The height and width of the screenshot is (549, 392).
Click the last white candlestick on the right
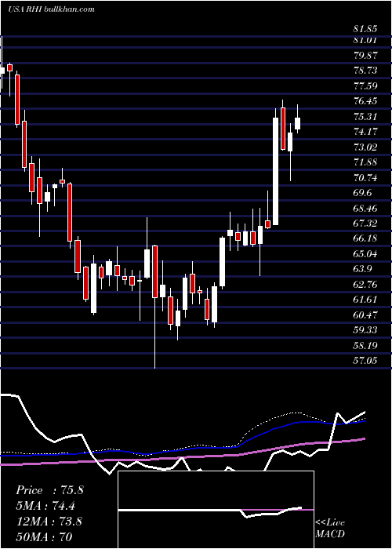click(297, 124)
